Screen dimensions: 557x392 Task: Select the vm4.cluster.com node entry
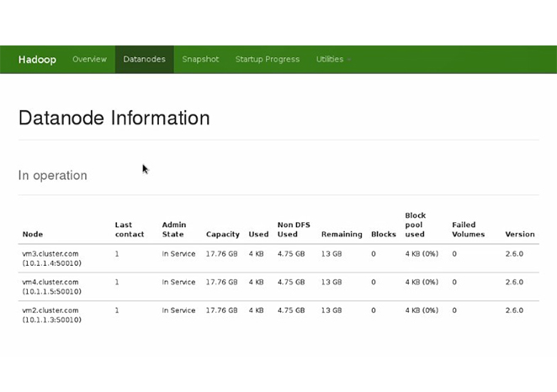click(x=50, y=283)
